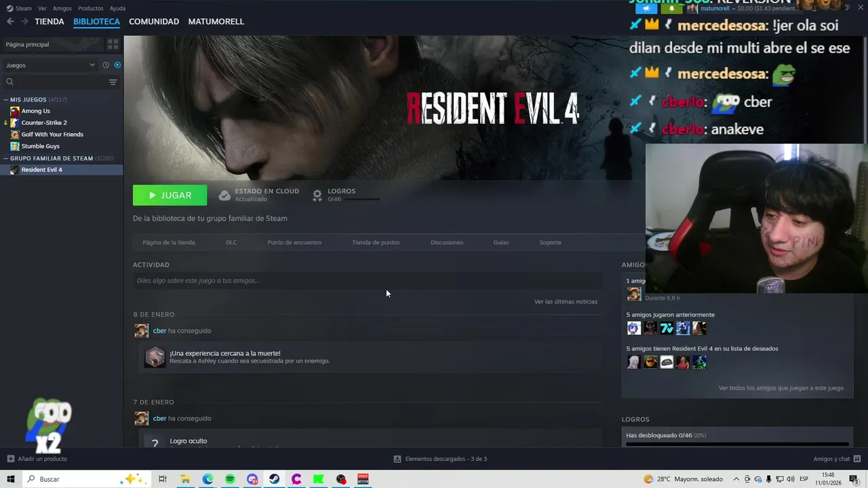Open the Punto de encuentro link
The width and height of the screenshot is (868, 488).
294,243
